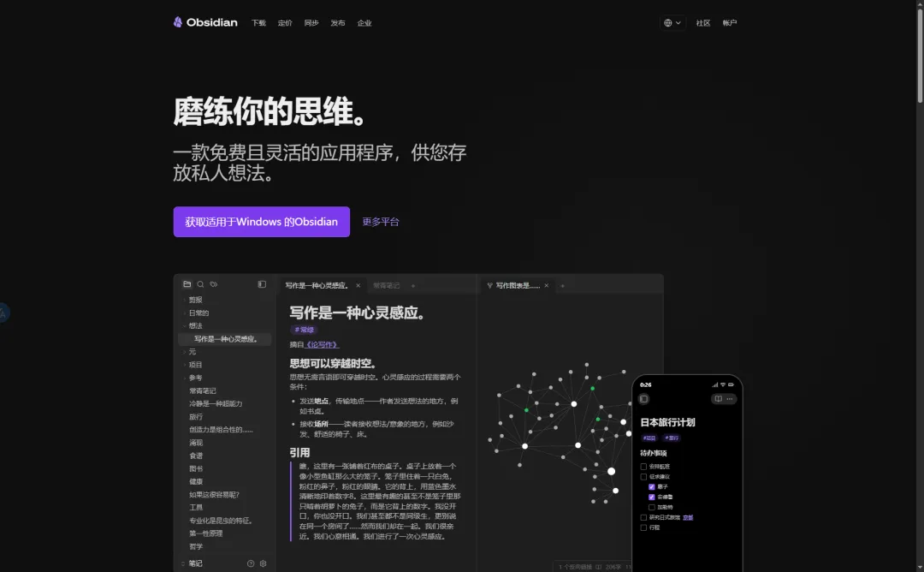Click 获取适用于Windows 的Obsidian button
The image size is (924, 572).
point(262,222)
